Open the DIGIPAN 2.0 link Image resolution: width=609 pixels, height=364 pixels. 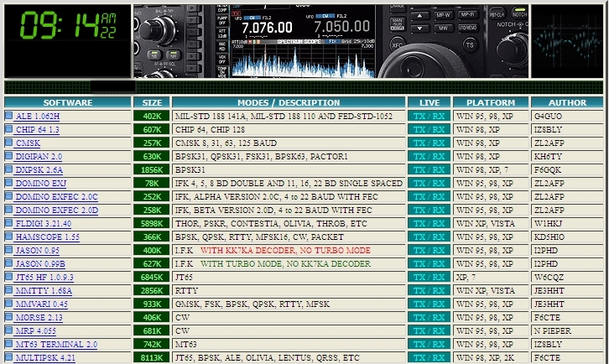tap(39, 157)
